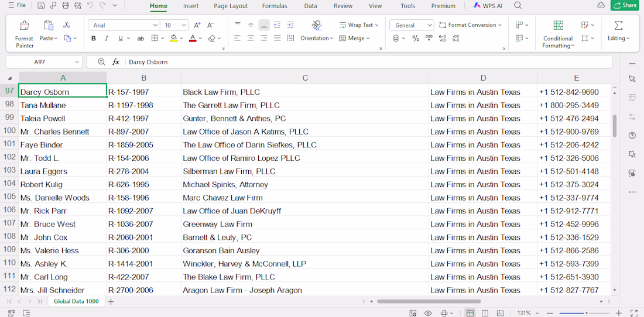Add a new sheet with plus button
The height and width of the screenshot is (317, 644).
click(x=111, y=301)
